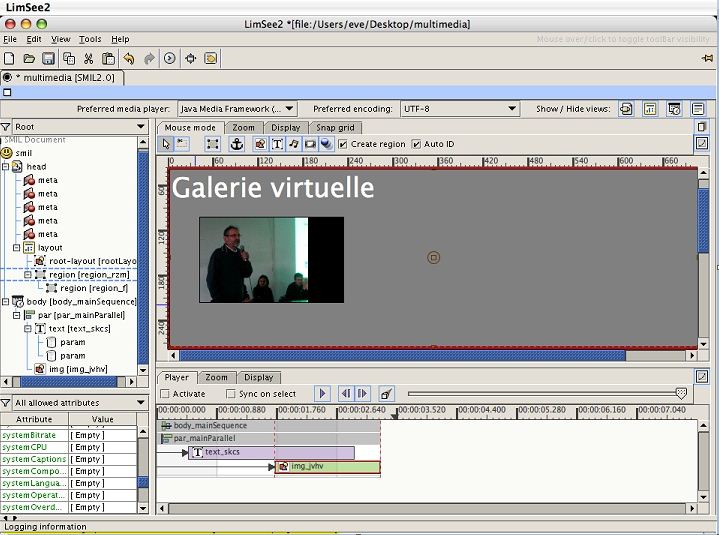This screenshot has height=535, width=719.
Task: Pick the insert video tool
Action: coord(310,144)
